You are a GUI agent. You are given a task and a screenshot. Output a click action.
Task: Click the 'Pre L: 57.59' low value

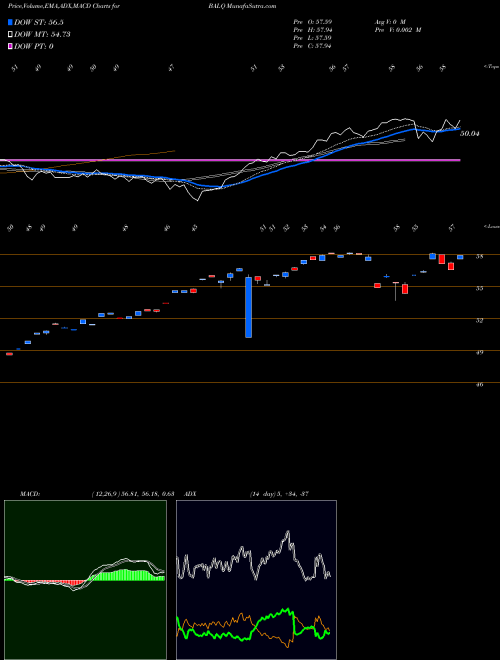[312, 38]
